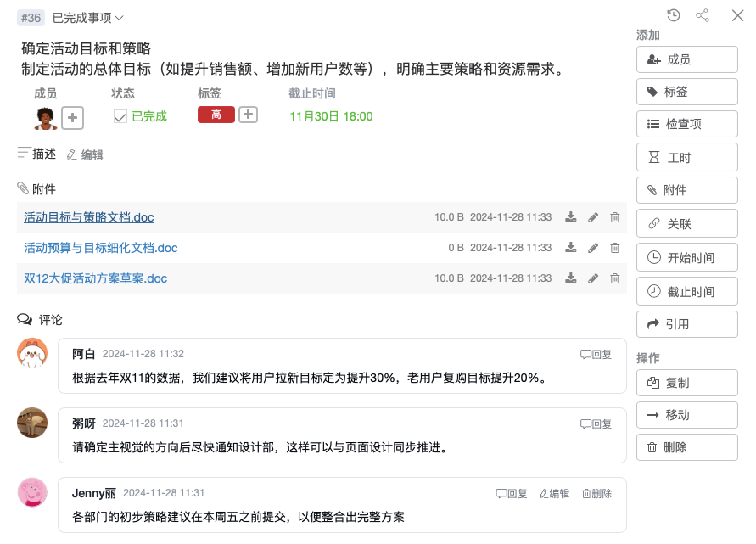
Task: Open the 工时 option in sidebar
Action: coord(686,157)
